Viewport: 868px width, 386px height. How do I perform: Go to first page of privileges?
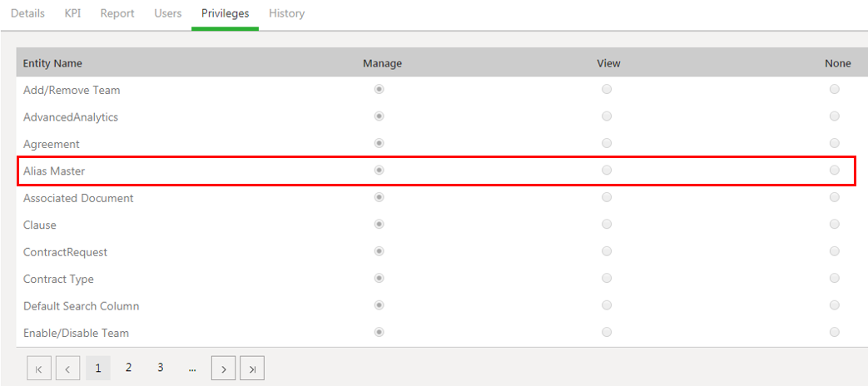[x=39, y=368]
